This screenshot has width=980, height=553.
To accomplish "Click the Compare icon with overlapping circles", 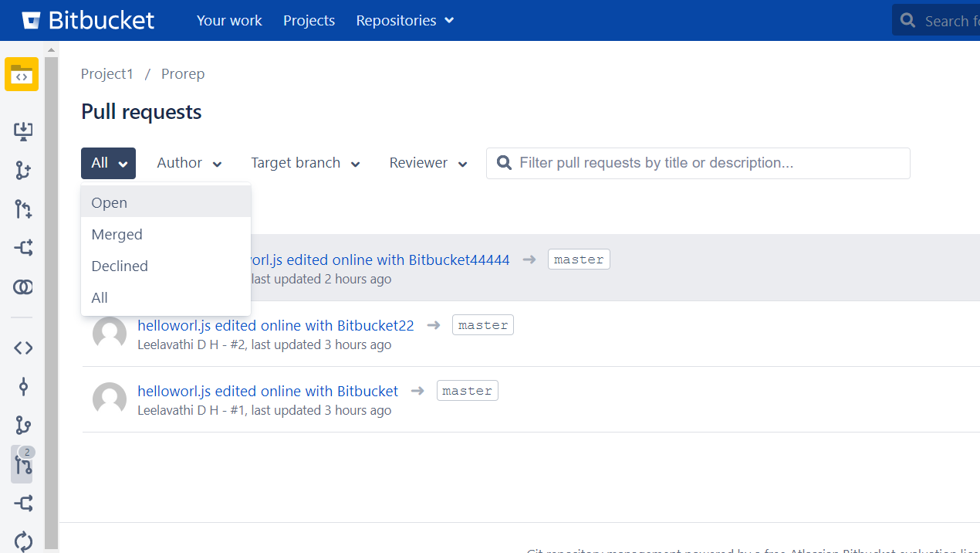I will tap(23, 287).
